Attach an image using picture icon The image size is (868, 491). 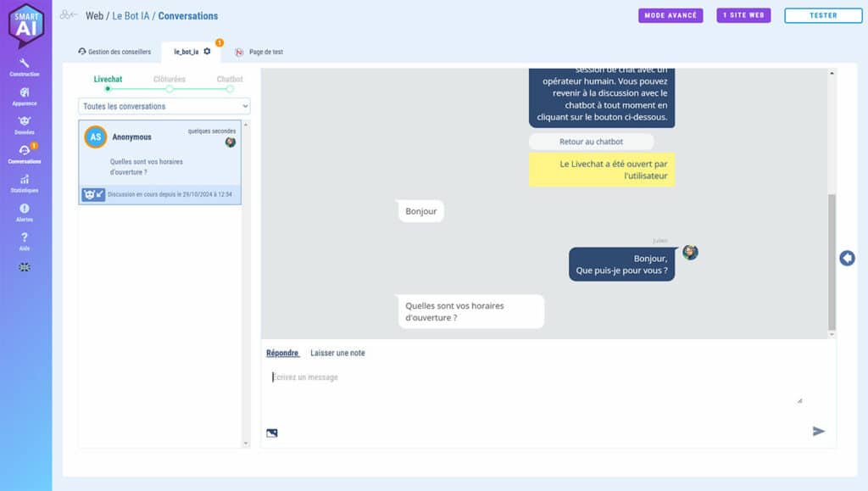272,432
